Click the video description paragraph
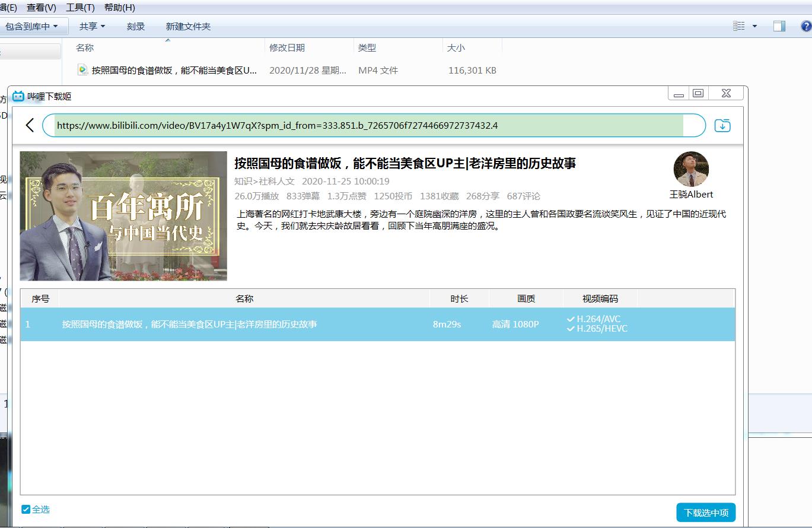 click(481, 220)
